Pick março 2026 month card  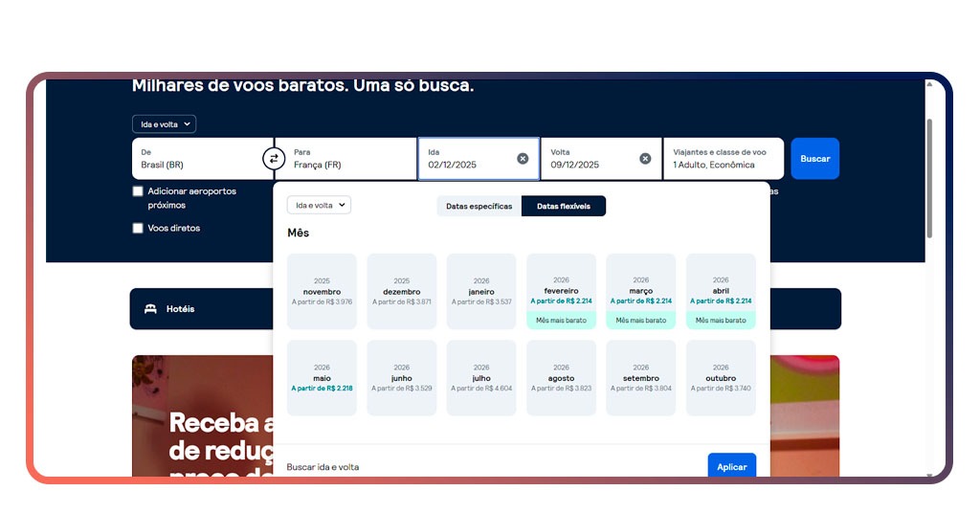tap(640, 291)
